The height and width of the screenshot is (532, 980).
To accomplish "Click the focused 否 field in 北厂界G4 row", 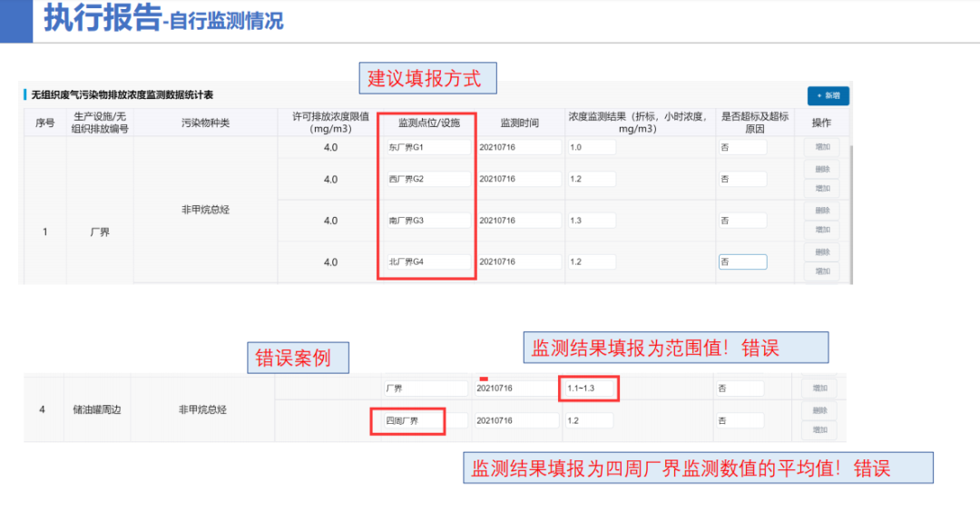I will [742, 262].
